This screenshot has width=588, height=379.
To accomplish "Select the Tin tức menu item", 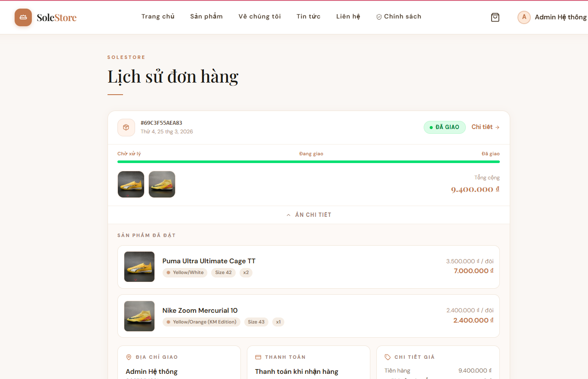I will tap(308, 16).
